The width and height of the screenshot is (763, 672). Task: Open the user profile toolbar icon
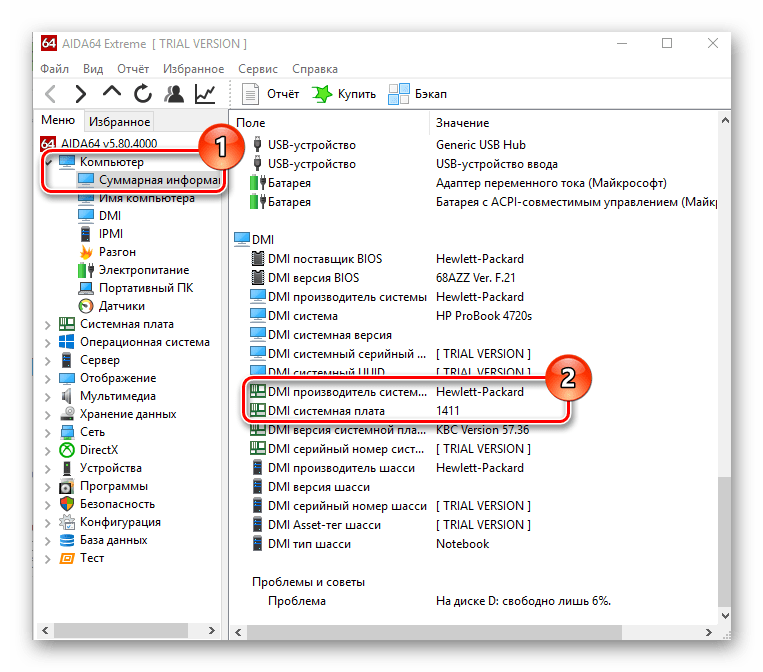[174, 93]
